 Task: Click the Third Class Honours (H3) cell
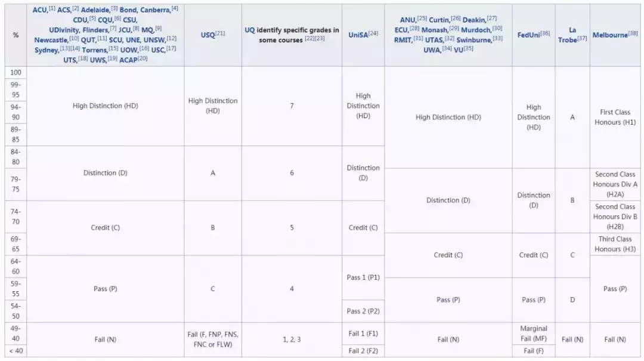click(x=615, y=244)
